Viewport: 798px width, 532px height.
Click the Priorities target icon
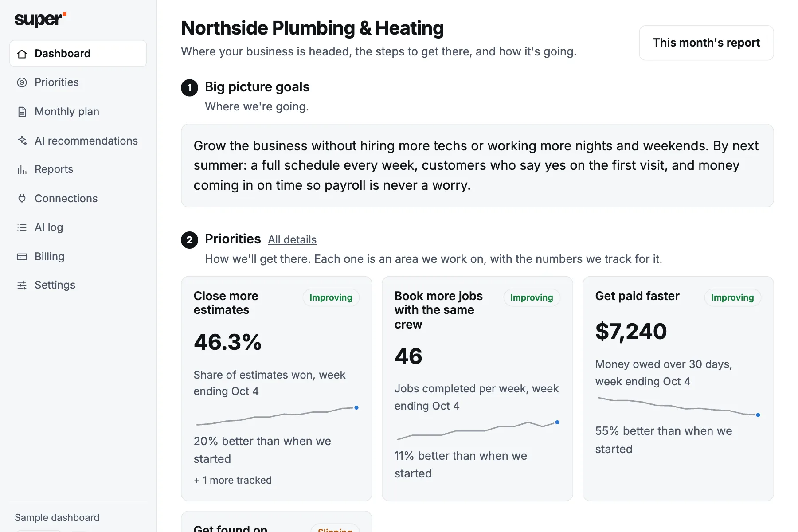coord(22,82)
